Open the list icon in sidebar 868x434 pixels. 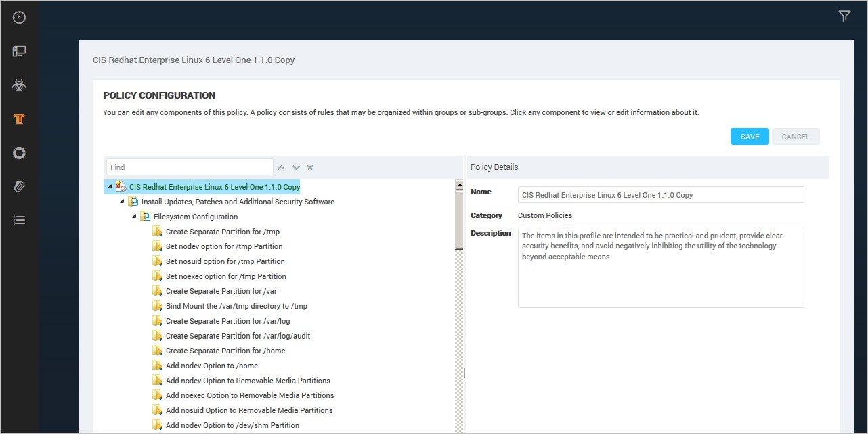point(19,220)
